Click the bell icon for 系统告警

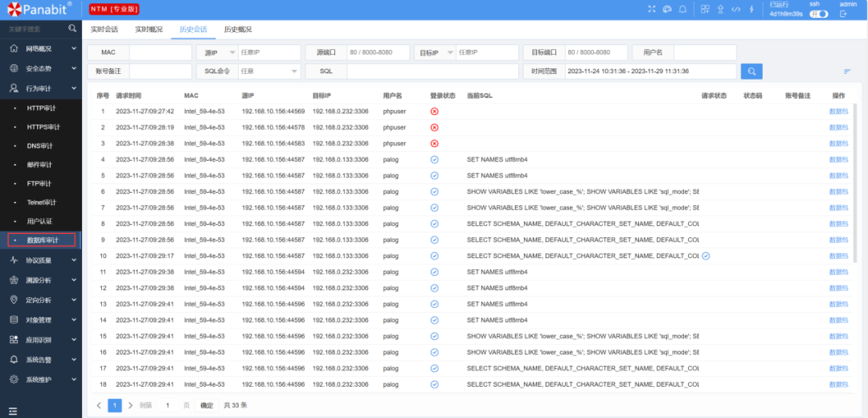click(x=14, y=359)
